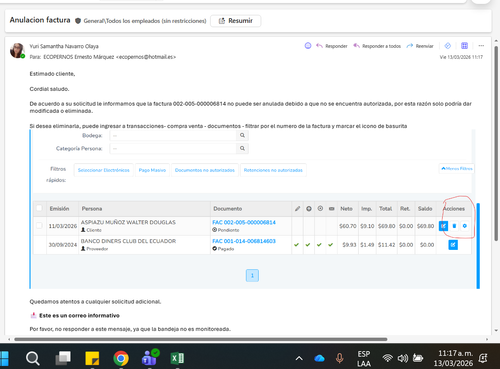Open Windows Search from the taskbar

pyautogui.click(x=33, y=359)
